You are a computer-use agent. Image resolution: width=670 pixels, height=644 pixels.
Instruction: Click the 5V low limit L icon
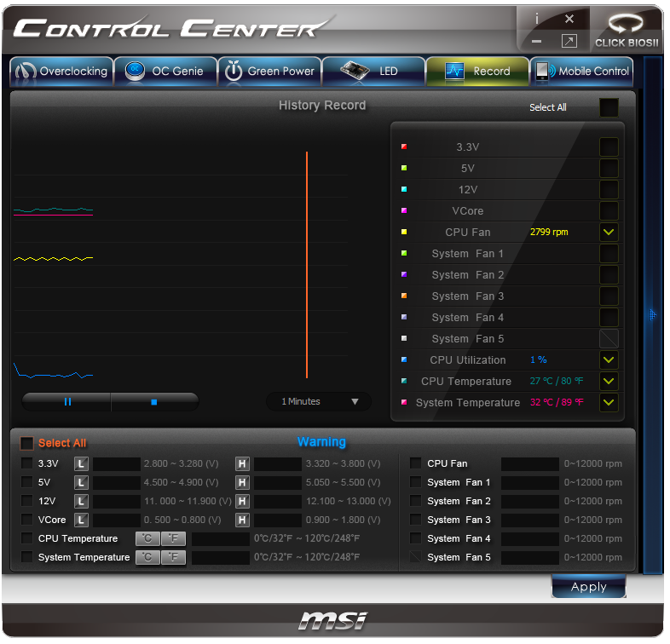[x=81, y=483]
